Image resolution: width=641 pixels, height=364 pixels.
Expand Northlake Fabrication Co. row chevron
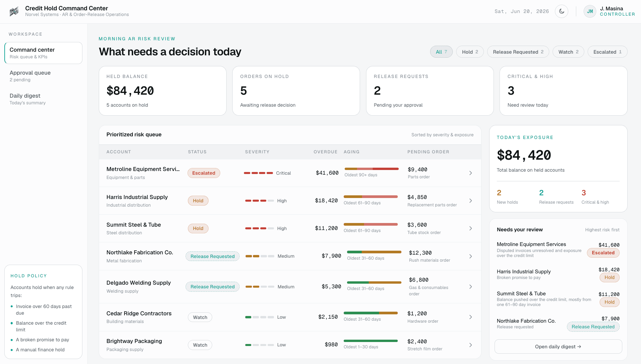tap(470, 256)
